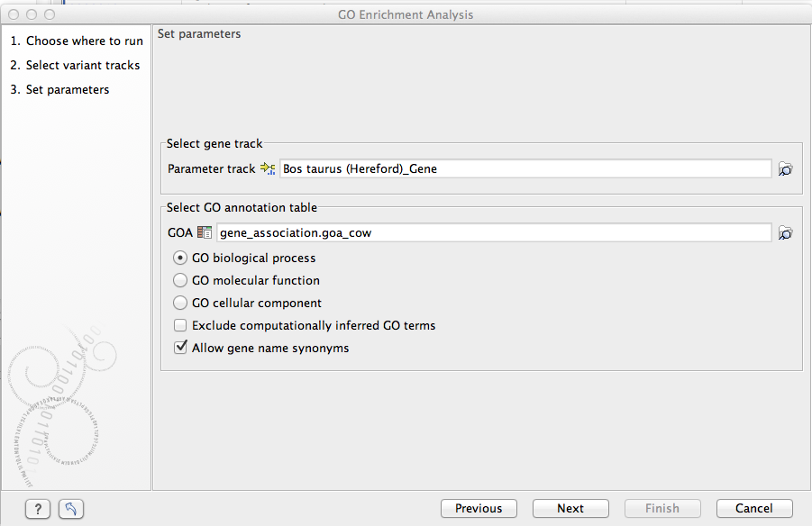812x526 pixels.
Task: Go to step Choose where to run
Action: (x=77, y=41)
